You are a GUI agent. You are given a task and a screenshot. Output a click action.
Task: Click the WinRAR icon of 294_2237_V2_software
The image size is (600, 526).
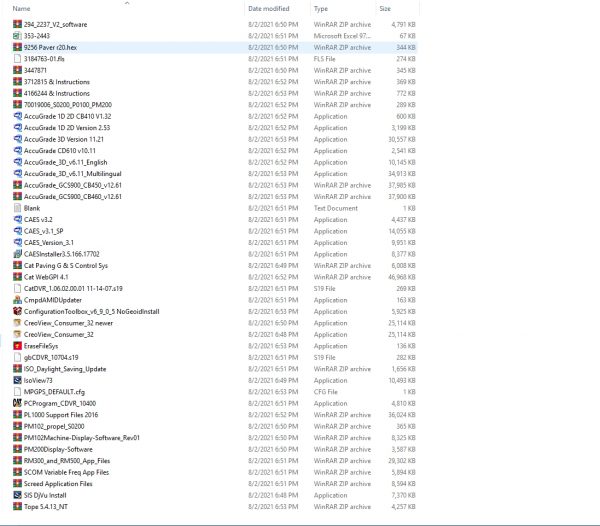(17, 24)
